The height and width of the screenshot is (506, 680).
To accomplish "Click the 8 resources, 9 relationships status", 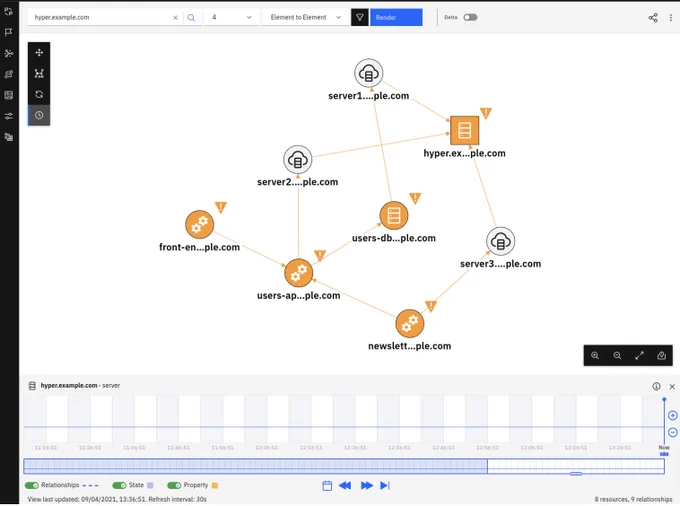I will [633, 499].
